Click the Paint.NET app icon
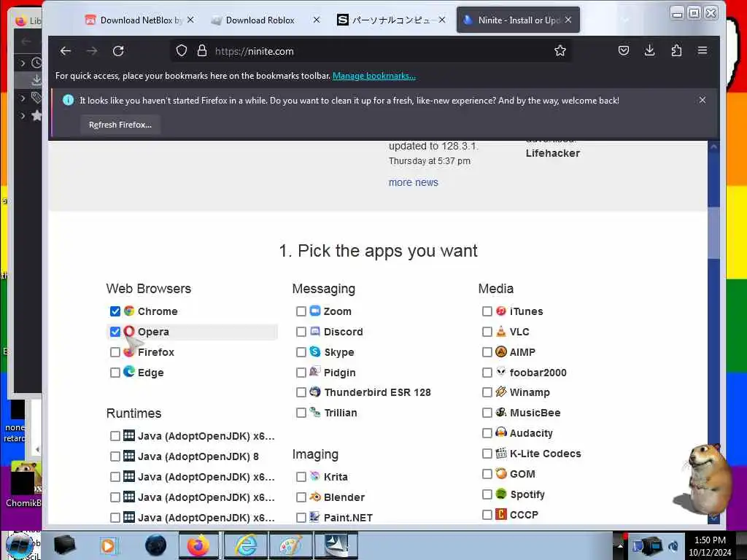The width and height of the screenshot is (747, 560). click(315, 517)
